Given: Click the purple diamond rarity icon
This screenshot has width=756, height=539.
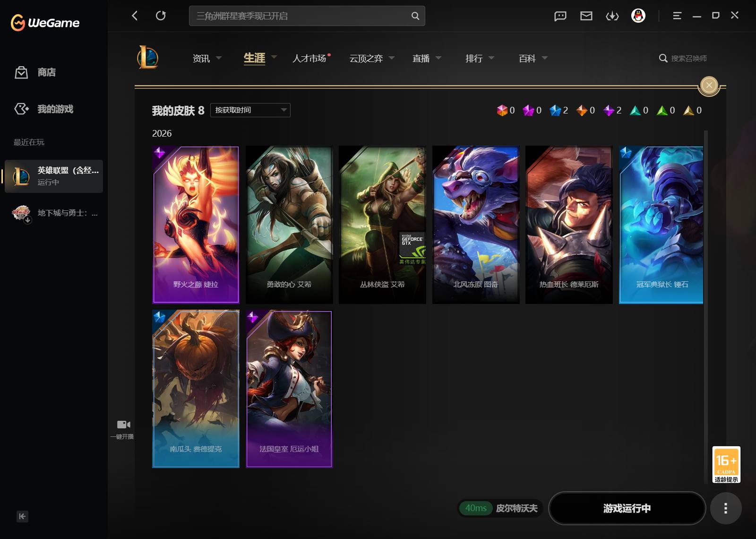Looking at the screenshot, I should coord(609,111).
